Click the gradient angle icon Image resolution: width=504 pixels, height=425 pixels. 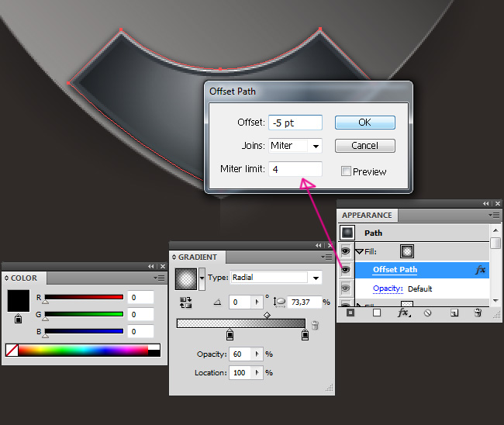218,302
